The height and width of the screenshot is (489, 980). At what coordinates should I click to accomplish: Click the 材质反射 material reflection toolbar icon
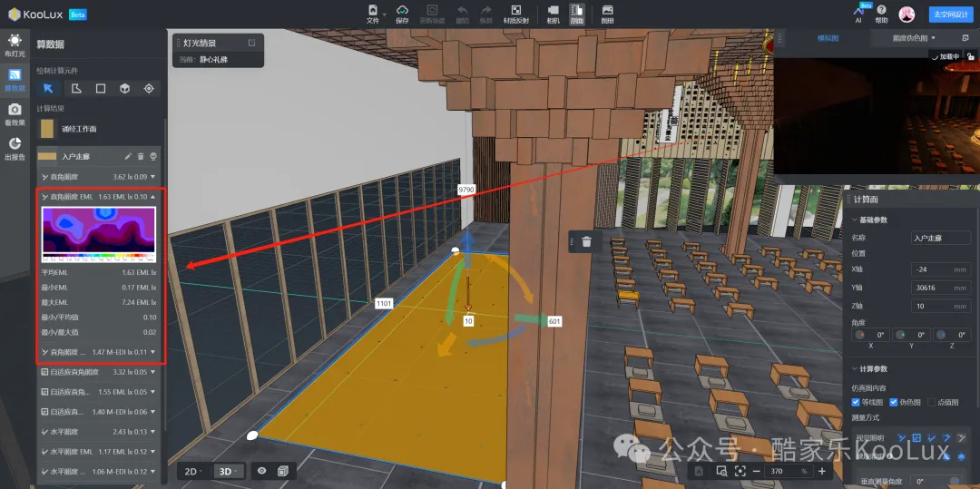click(x=516, y=14)
